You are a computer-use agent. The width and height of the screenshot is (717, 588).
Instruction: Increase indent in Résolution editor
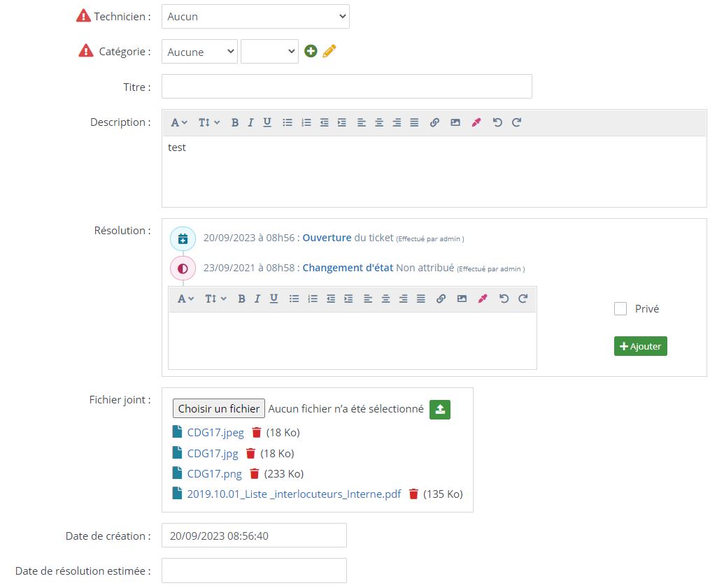(349, 299)
